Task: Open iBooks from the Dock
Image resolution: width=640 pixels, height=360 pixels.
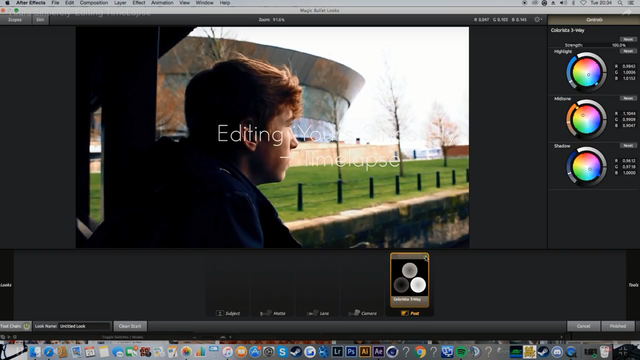Action: click(241, 351)
